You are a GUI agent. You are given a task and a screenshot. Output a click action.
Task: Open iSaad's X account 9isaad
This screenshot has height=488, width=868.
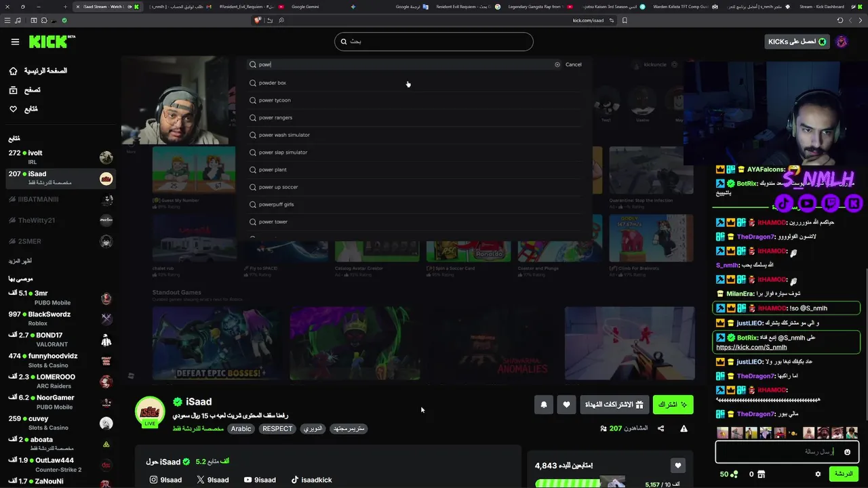212,480
